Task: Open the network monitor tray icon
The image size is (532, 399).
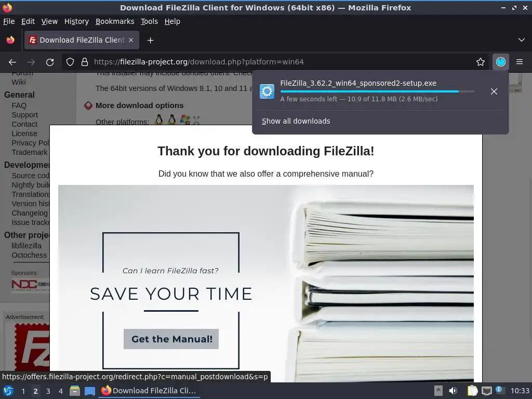Action: 486,391
